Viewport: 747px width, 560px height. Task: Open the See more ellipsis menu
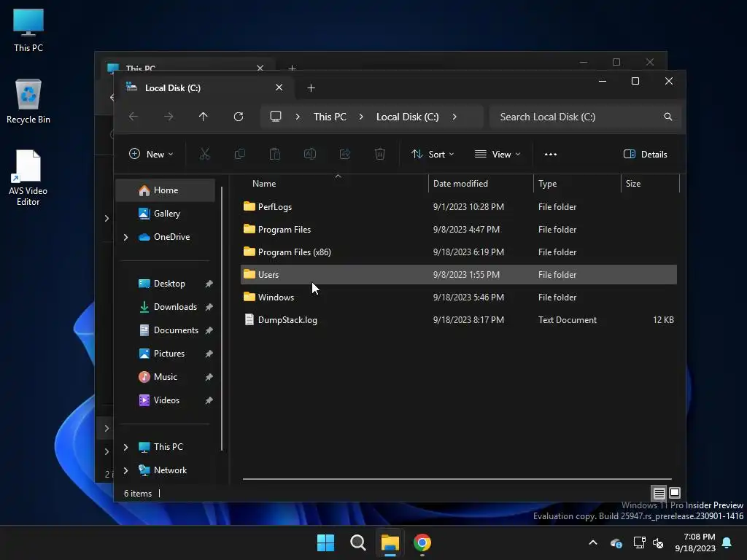tap(551, 155)
